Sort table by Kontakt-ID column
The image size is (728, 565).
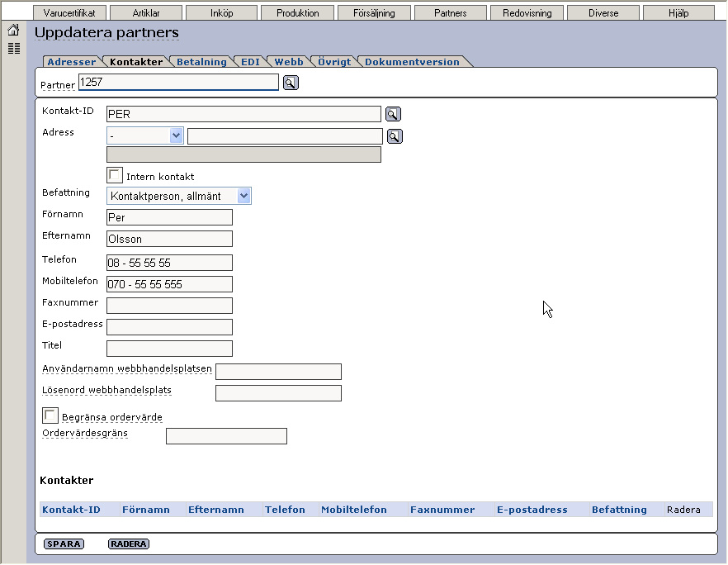71,510
